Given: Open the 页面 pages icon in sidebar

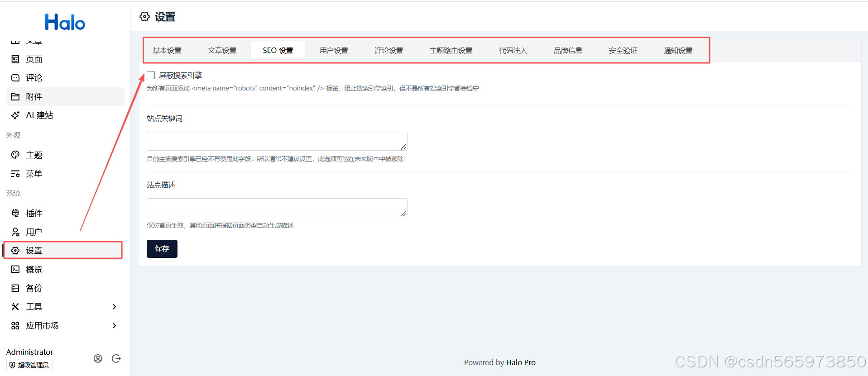Looking at the screenshot, I should click(15, 59).
